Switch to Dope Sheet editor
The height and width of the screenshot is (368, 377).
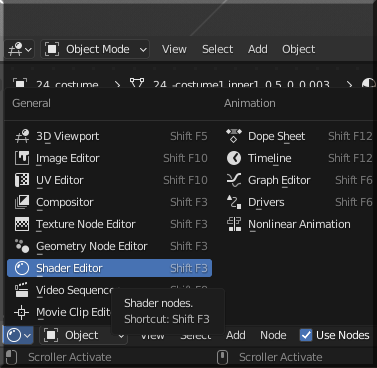298,136
